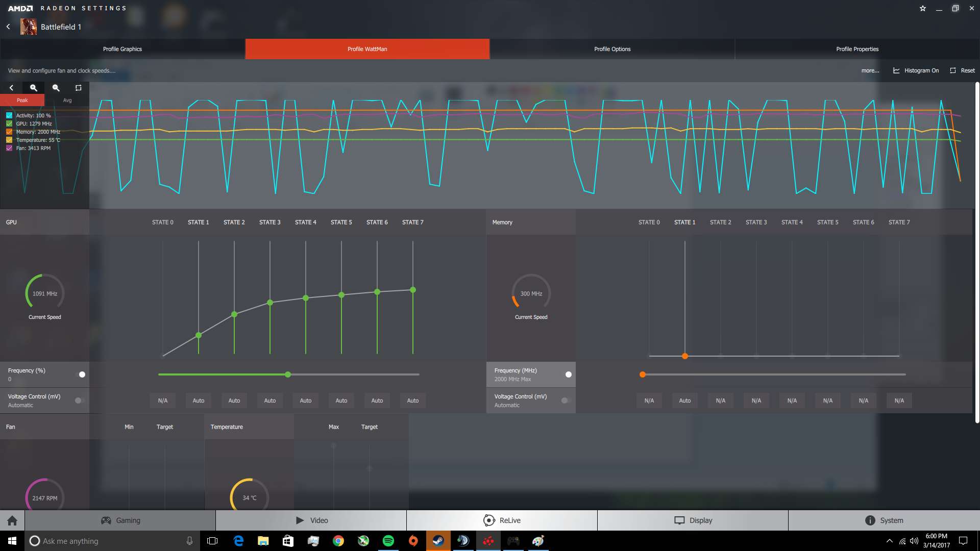980x551 pixels.
Task: Toggle Memory Voltage Control switch
Action: click(x=566, y=400)
